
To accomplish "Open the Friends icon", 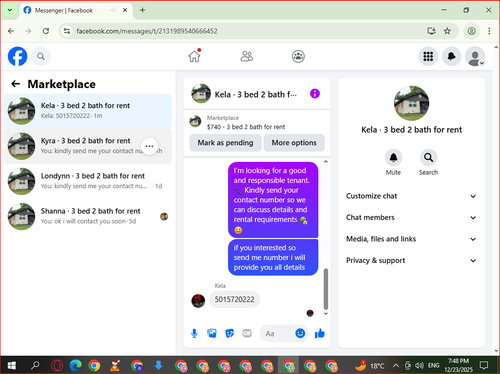I will pos(247,56).
